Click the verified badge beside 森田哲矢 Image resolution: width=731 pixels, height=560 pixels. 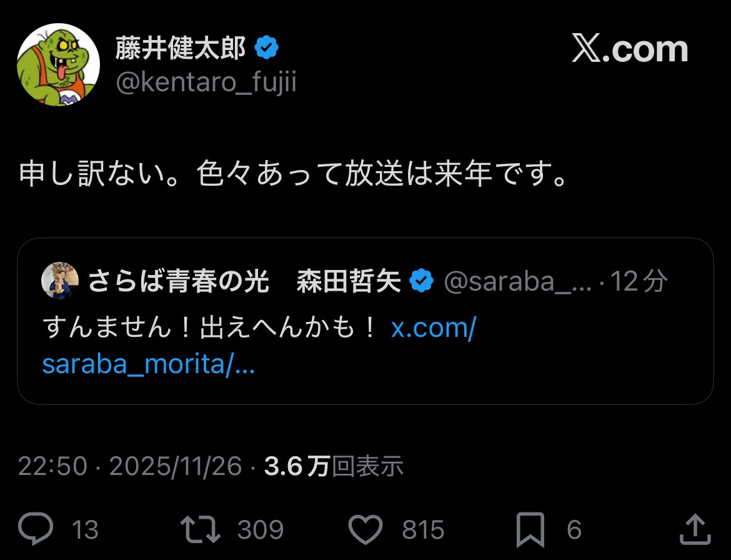(422, 282)
